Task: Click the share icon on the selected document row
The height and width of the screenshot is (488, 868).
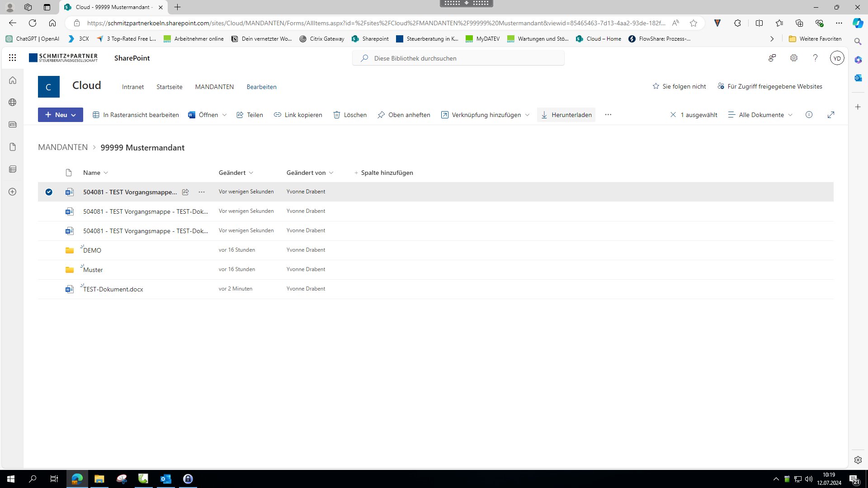Action: tap(185, 192)
